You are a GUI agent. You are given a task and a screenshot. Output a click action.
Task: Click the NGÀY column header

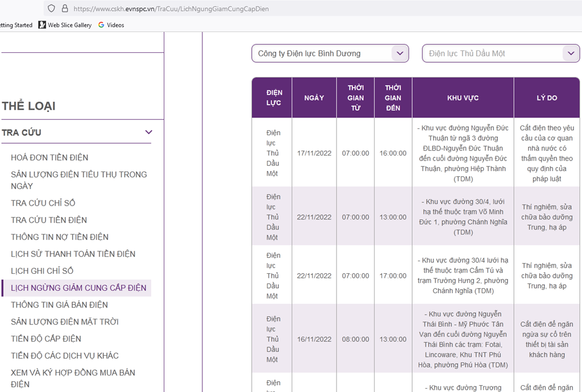point(314,98)
